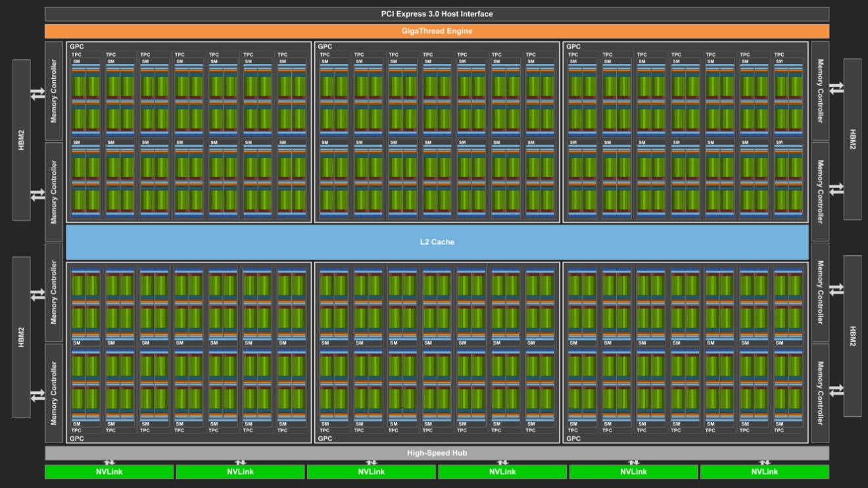Select the GPC label in the top-middle section
Viewport: 868px width, 488px height.
click(x=324, y=46)
